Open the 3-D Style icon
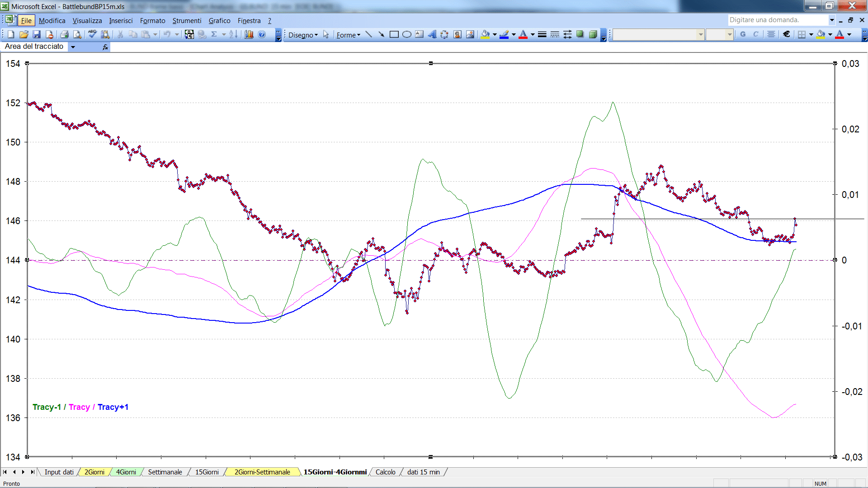Viewport: 868px width, 488px height. coord(593,34)
